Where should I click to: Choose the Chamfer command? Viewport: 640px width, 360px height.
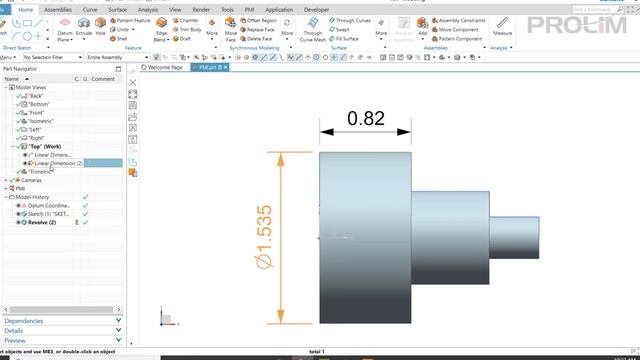click(x=186, y=20)
